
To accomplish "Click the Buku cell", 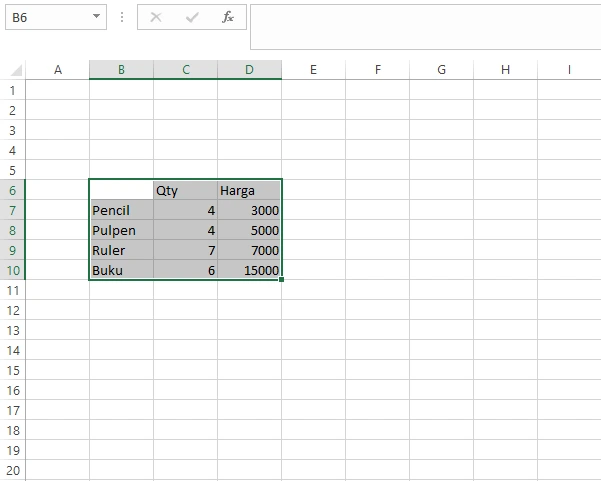I will click(122, 270).
